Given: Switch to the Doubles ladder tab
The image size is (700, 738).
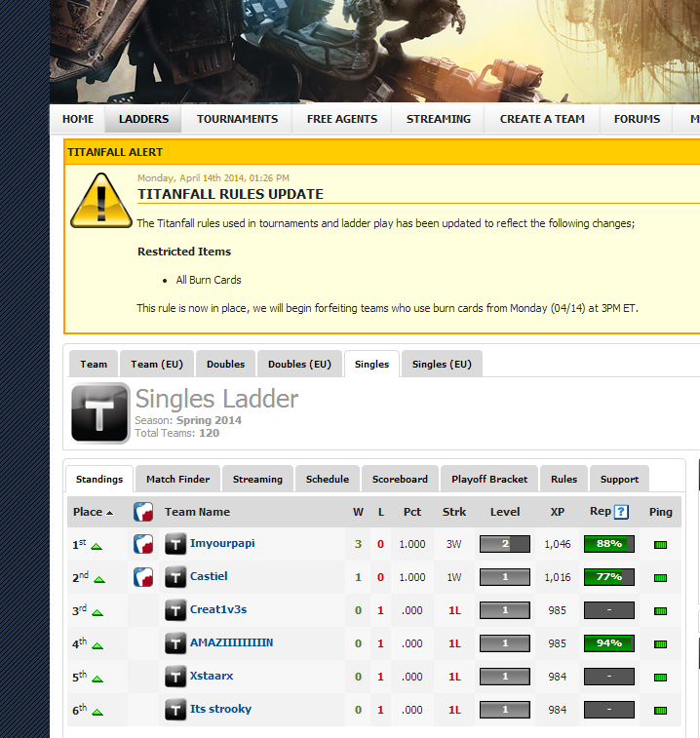Looking at the screenshot, I should [225, 364].
